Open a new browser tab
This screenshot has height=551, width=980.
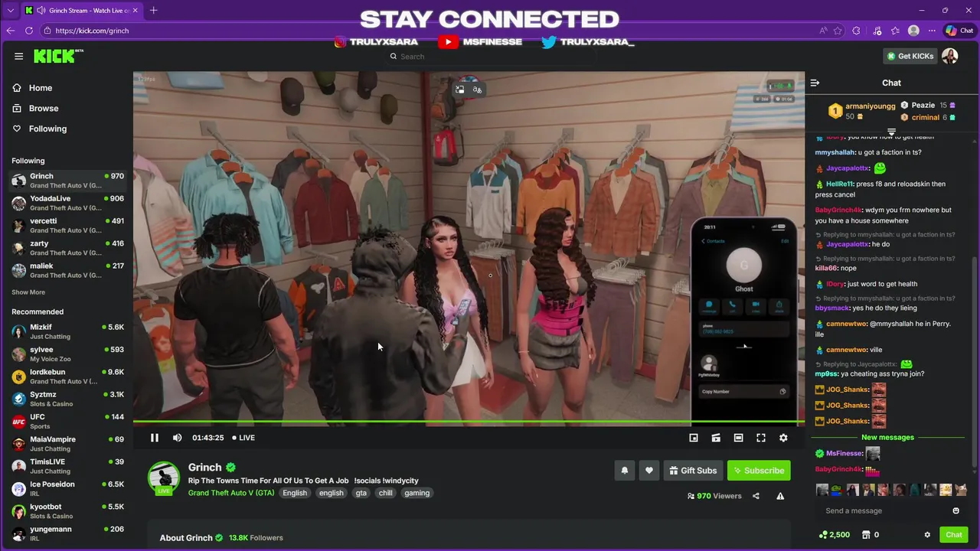(x=153, y=10)
